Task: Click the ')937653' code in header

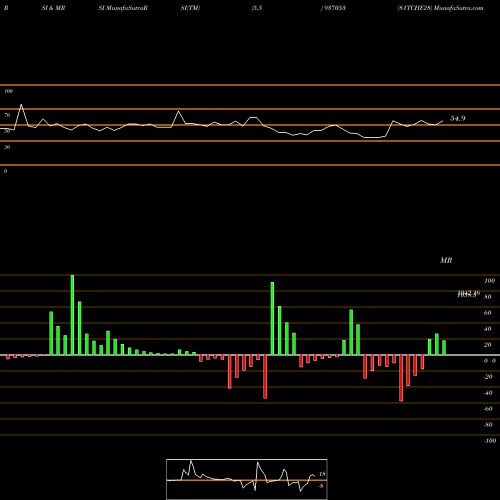Action: (333, 8)
